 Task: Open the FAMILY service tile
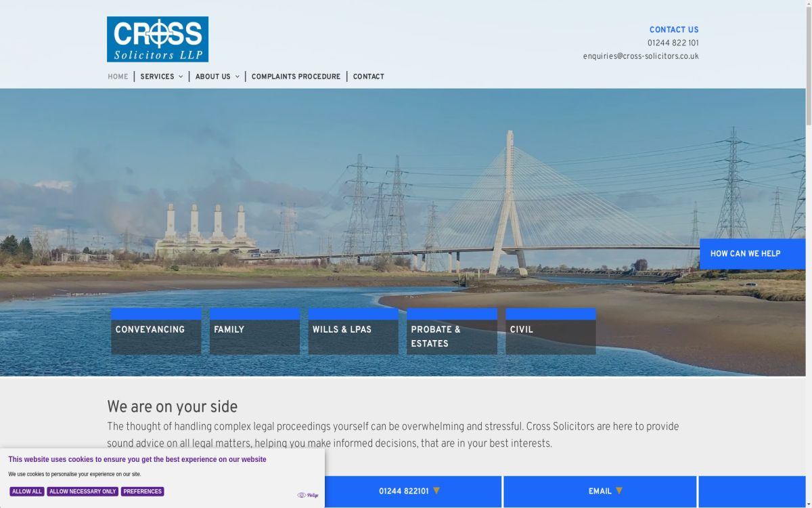[254, 331]
